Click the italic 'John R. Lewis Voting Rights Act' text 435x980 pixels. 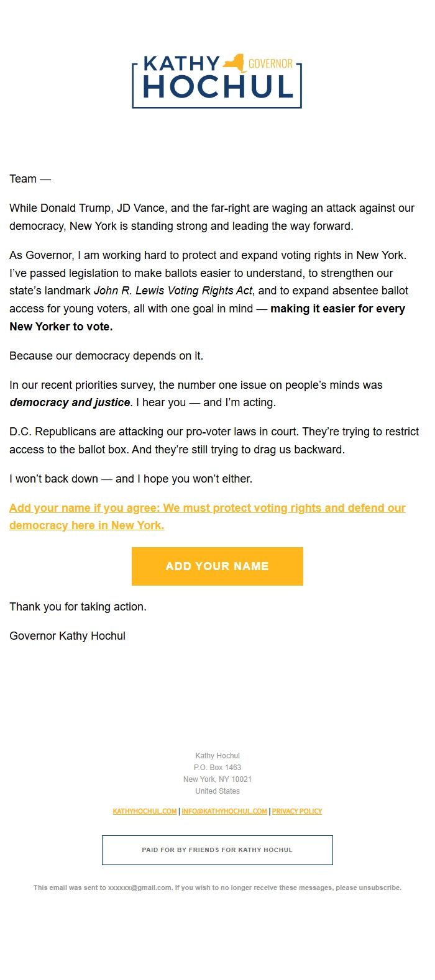click(x=173, y=291)
